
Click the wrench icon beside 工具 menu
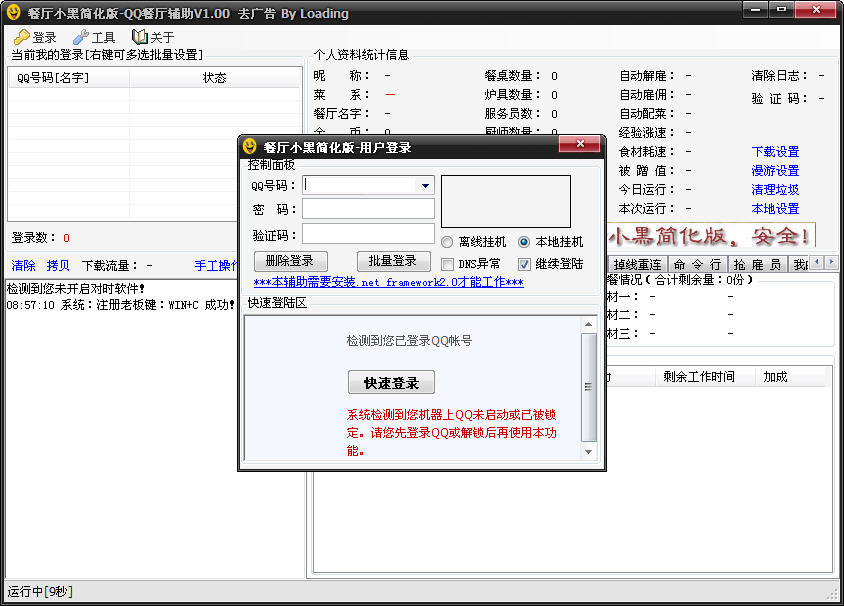81,37
